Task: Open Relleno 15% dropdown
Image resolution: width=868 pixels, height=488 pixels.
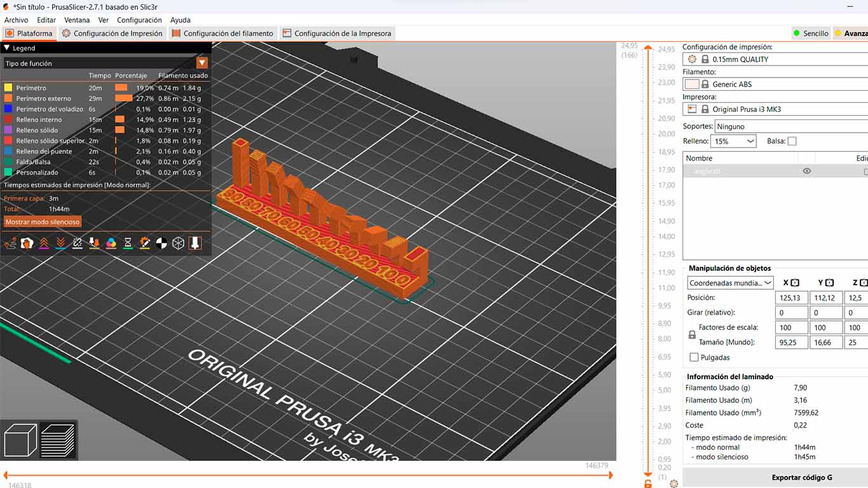Action: click(x=734, y=141)
